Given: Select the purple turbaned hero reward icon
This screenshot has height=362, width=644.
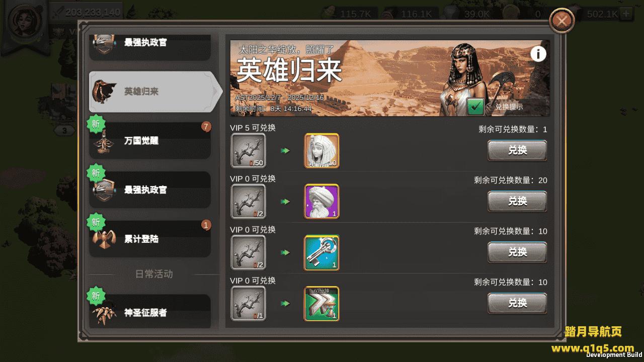Looking at the screenshot, I should click(x=321, y=201).
